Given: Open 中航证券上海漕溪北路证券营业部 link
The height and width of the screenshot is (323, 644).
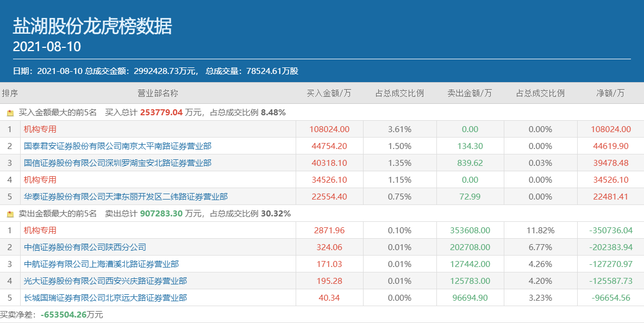Looking at the screenshot, I should (x=102, y=264).
